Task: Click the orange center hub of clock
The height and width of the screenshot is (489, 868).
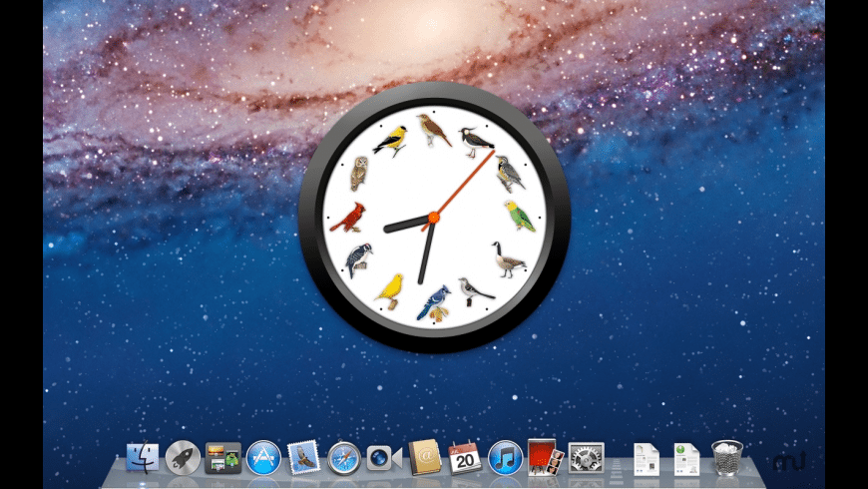Action: pos(434,218)
